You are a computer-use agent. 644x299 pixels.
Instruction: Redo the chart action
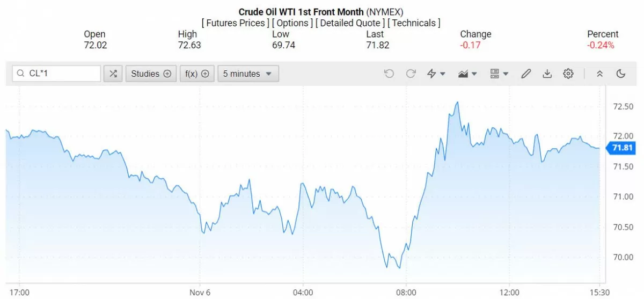(411, 74)
